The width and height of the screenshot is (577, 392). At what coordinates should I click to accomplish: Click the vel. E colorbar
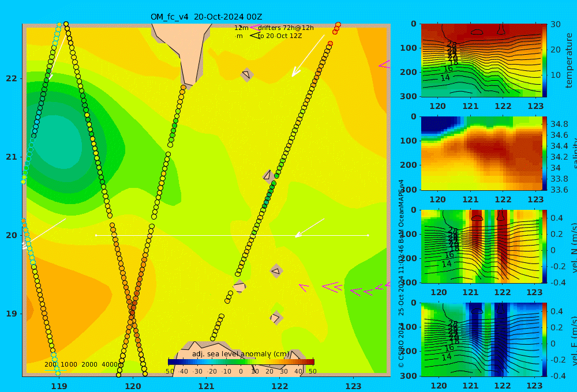545,340
